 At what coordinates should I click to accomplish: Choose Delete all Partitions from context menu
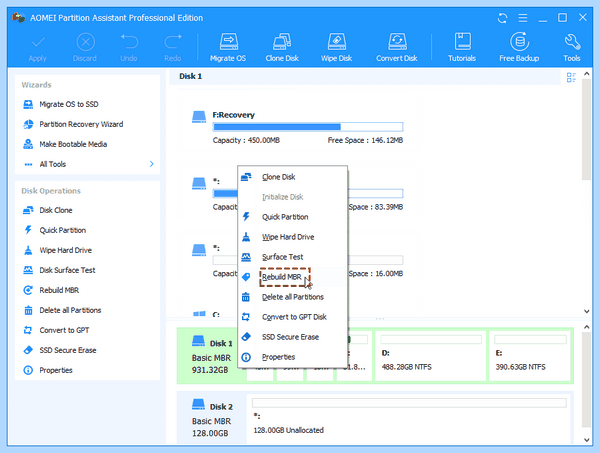click(x=292, y=297)
